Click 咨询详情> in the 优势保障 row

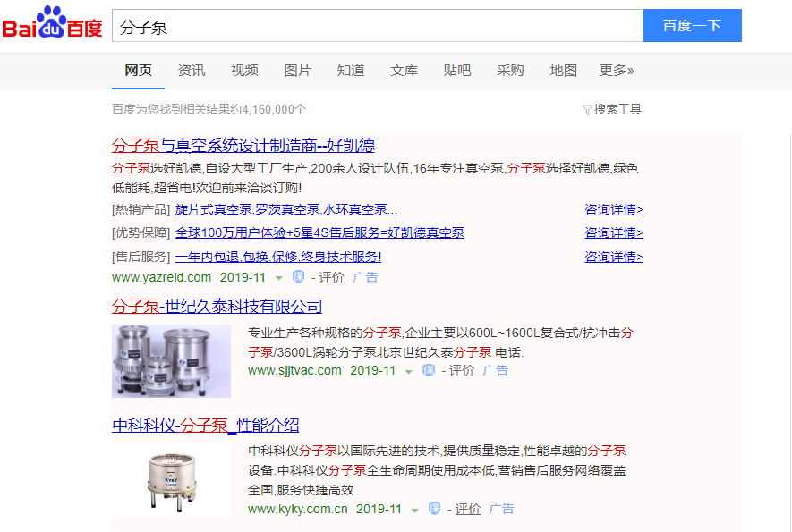(x=614, y=232)
